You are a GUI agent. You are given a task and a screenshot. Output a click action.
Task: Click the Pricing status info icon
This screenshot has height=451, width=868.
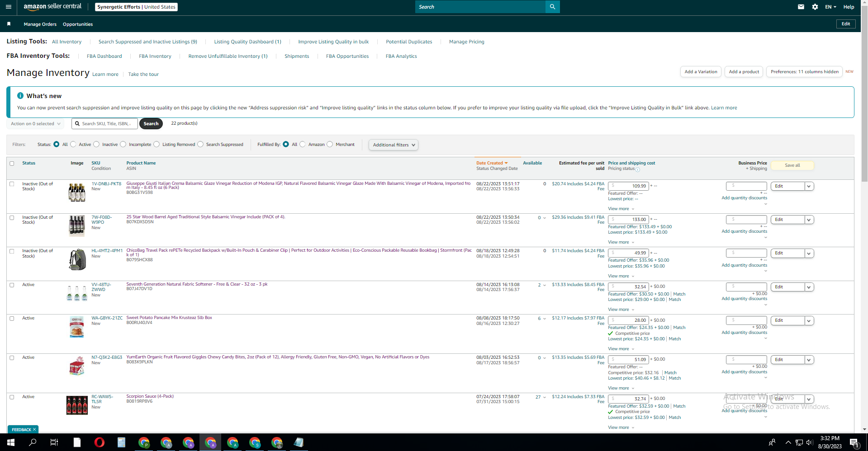pyautogui.click(x=637, y=169)
